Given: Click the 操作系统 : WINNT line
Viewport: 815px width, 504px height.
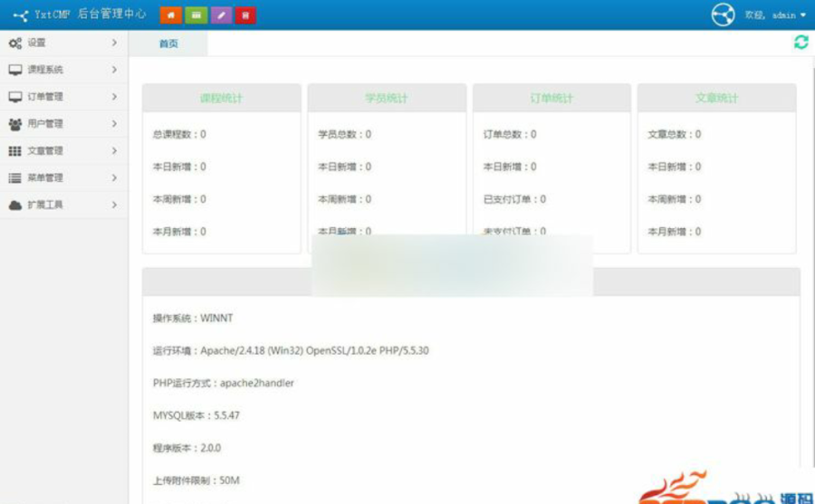Looking at the screenshot, I should tap(193, 318).
